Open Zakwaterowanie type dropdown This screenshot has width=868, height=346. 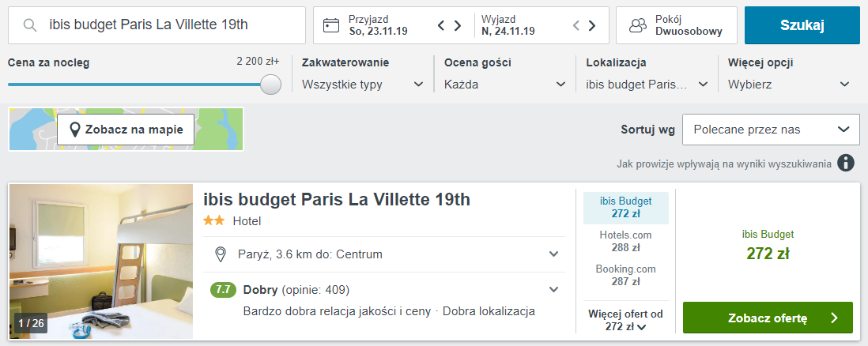364,85
